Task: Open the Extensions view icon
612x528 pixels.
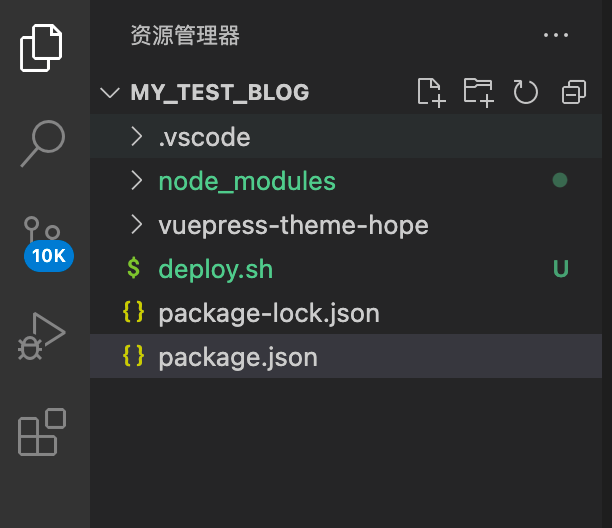Action: (42, 432)
